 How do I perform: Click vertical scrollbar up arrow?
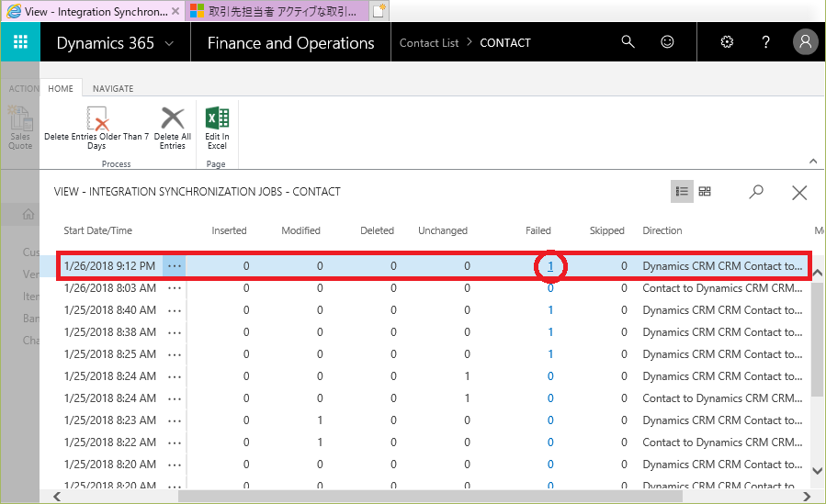tap(817, 273)
